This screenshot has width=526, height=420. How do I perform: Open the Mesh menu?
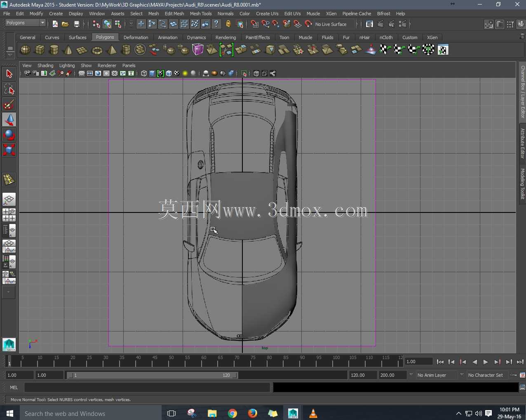(x=153, y=14)
